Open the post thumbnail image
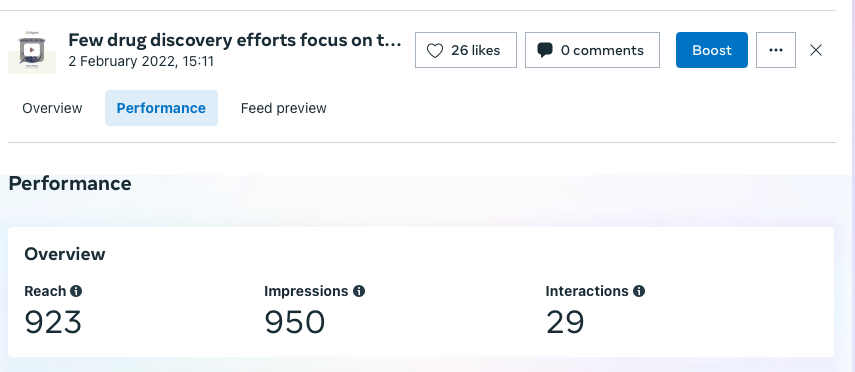855x372 pixels. tap(32, 52)
